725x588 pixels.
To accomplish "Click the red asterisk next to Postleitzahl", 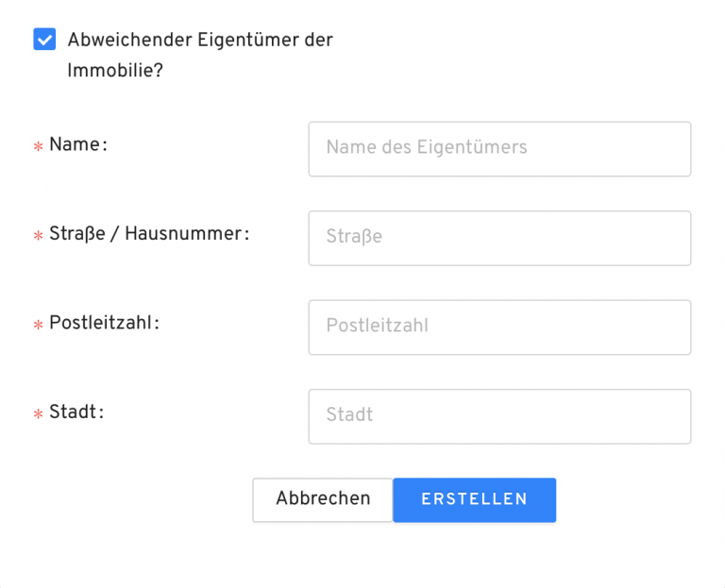I will [39, 326].
